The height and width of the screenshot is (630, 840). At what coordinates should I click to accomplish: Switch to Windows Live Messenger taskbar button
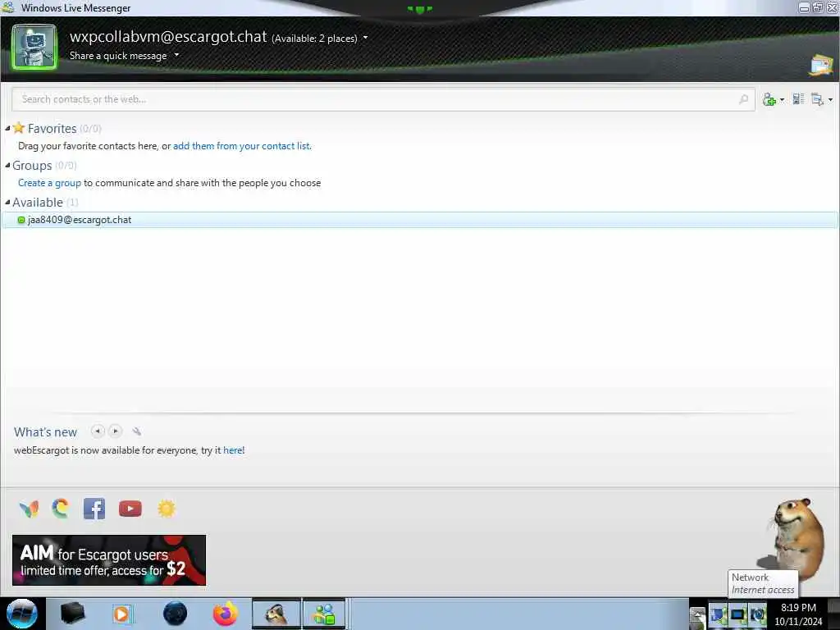325,614
